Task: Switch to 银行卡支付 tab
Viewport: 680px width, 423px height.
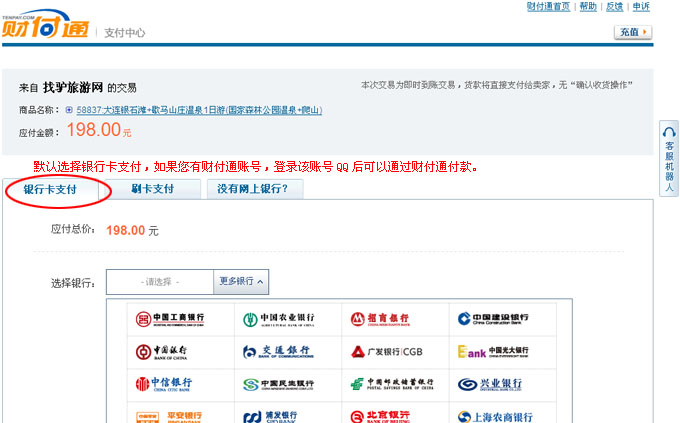Action: (x=50, y=190)
